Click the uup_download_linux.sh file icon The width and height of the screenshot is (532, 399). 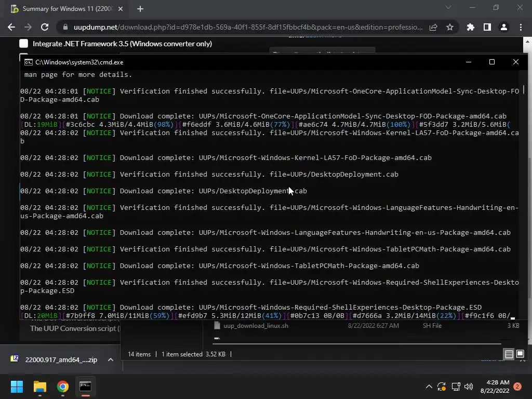[x=217, y=326]
